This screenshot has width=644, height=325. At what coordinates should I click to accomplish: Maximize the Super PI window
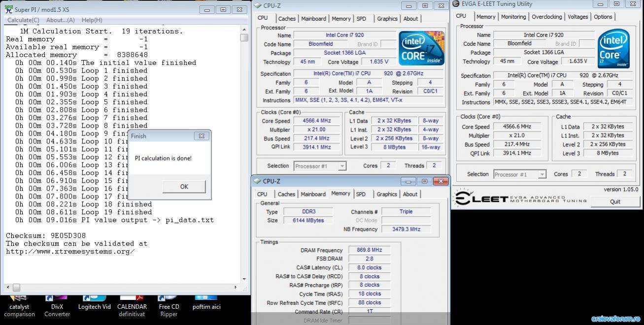pyautogui.click(x=223, y=9)
